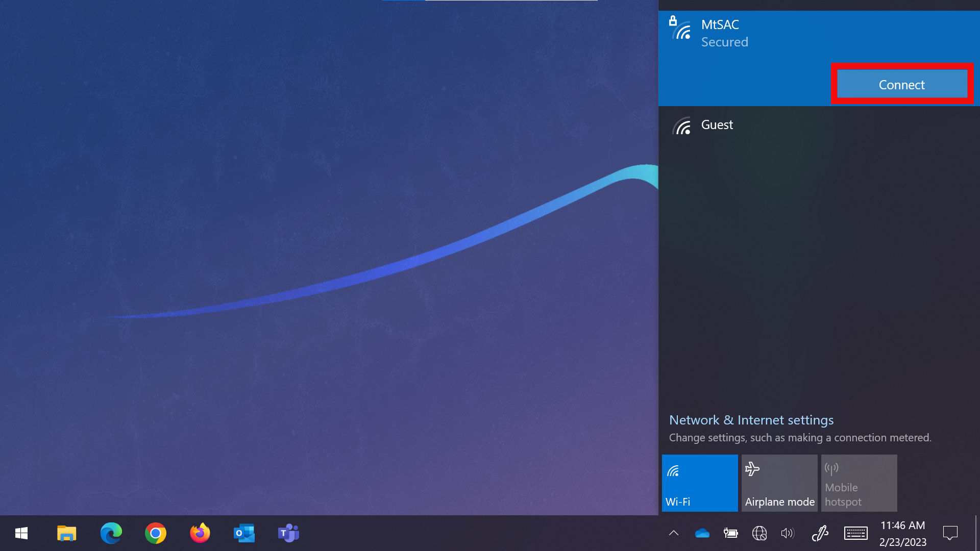Connect to the MtSAC network

point(901,84)
